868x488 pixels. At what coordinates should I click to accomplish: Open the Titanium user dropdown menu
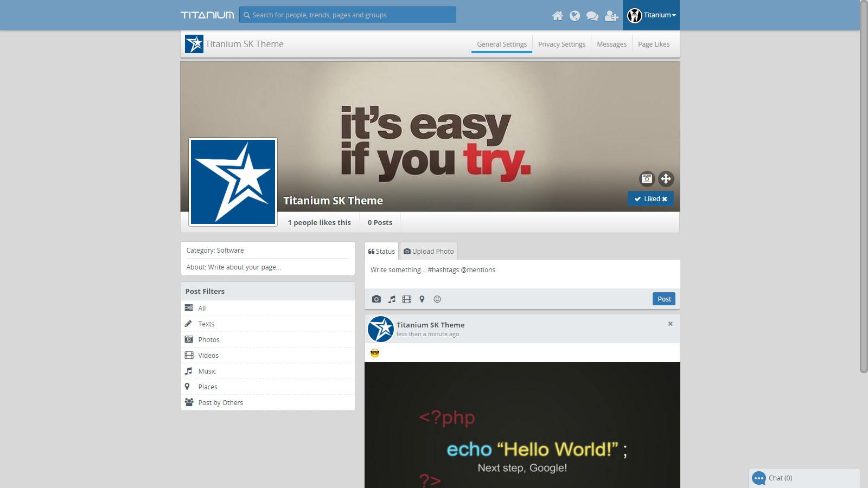(652, 15)
